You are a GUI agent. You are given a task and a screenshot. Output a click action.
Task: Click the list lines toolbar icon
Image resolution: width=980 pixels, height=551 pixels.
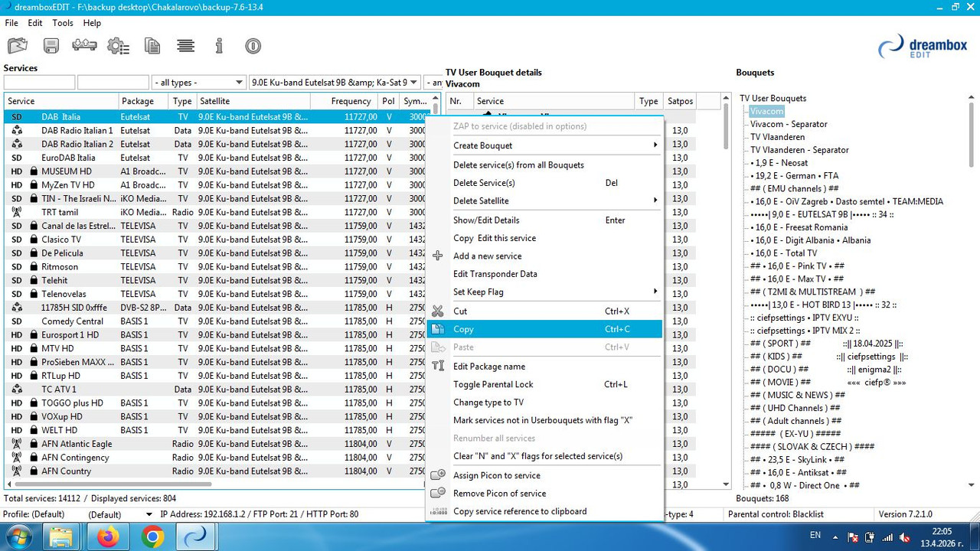tap(185, 46)
